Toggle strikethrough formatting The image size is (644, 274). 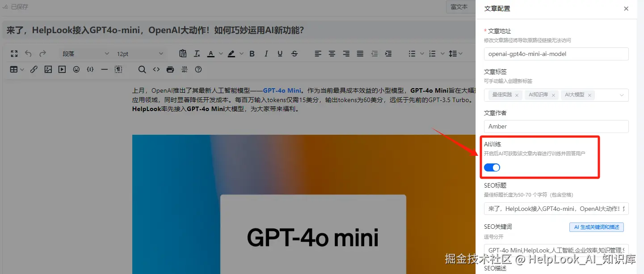pyautogui.click(x=295, y=54)
